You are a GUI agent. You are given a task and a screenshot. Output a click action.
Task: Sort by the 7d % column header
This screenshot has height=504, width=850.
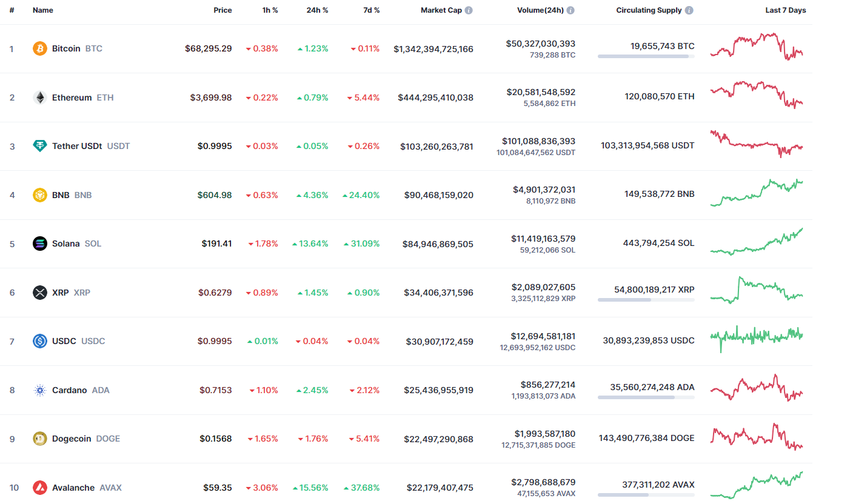pos(370,10)
